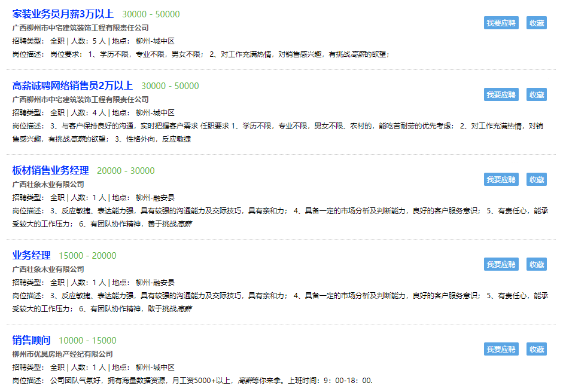Screen dimensions: 563x392
Task: Open the company 柳州市优昊房地产经纪有限公司
Action: click(62, 354)
